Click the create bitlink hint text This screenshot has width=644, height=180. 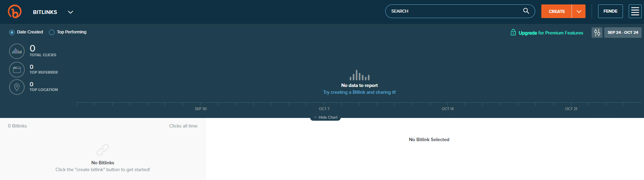click(103, 169)
